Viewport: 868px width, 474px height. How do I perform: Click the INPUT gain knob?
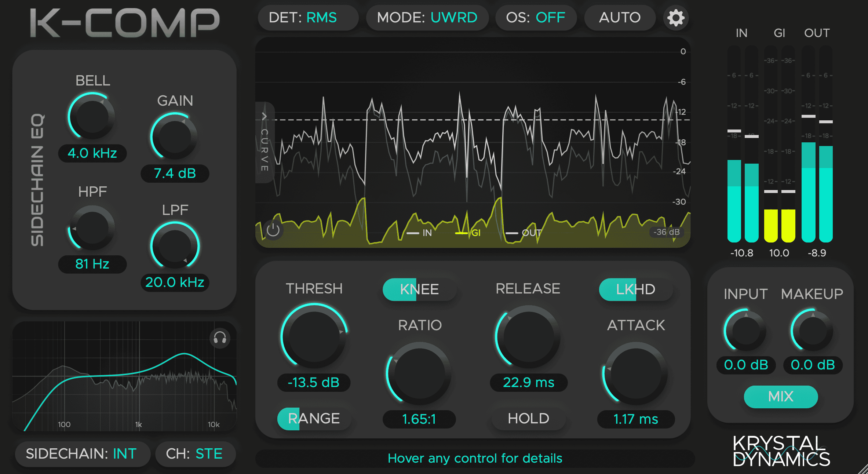pos(746,330)
